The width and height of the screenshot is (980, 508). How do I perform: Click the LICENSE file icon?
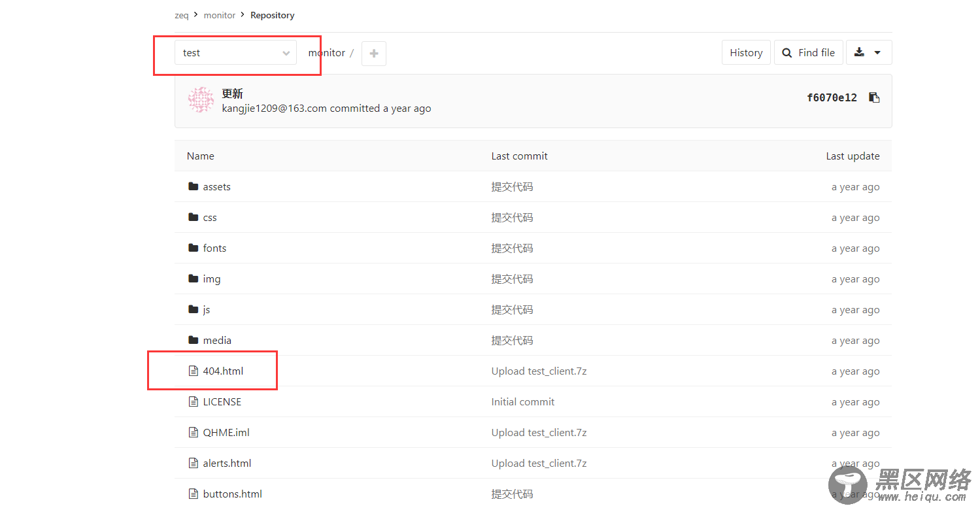click(193, 401)
